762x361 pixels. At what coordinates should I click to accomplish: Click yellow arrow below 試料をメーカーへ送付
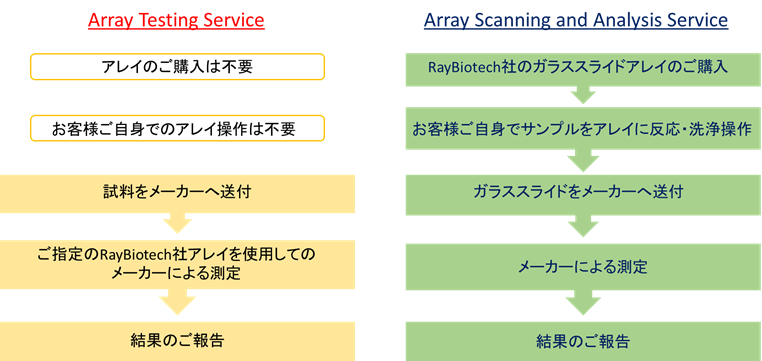pyautogui.click(x=177, y=223)
